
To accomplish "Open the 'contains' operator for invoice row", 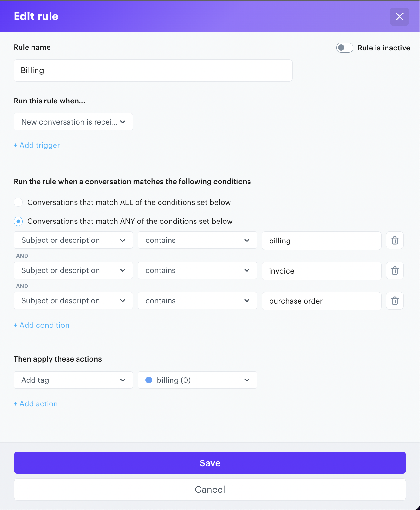I will click(197, 271).
